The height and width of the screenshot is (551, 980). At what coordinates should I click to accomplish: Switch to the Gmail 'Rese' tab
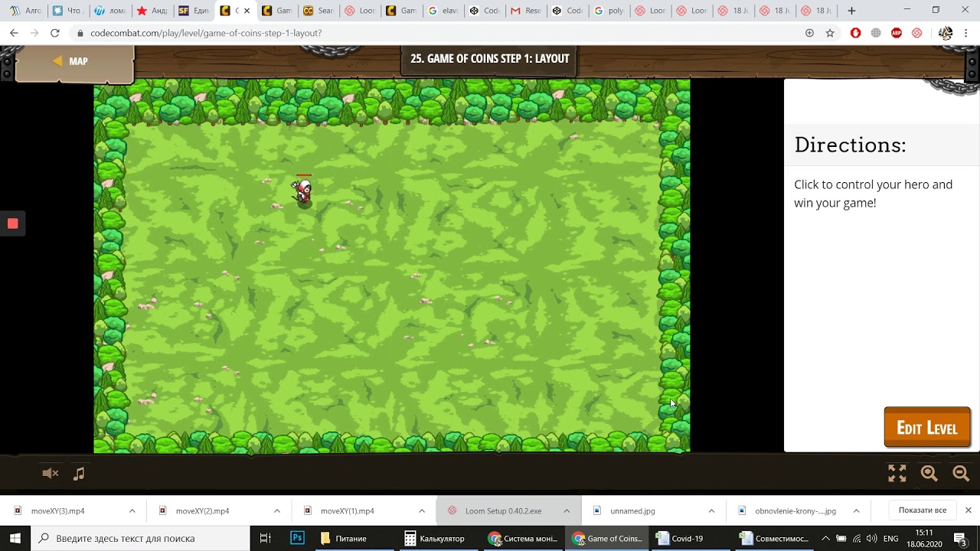[x=525, y=11]
